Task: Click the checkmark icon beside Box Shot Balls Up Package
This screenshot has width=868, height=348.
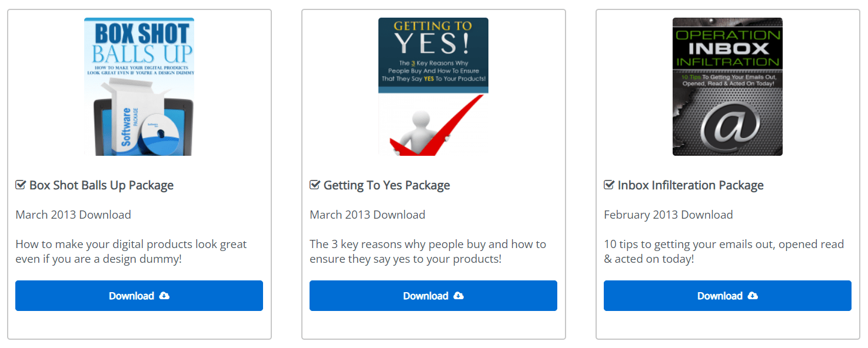Action: point(21,185)
